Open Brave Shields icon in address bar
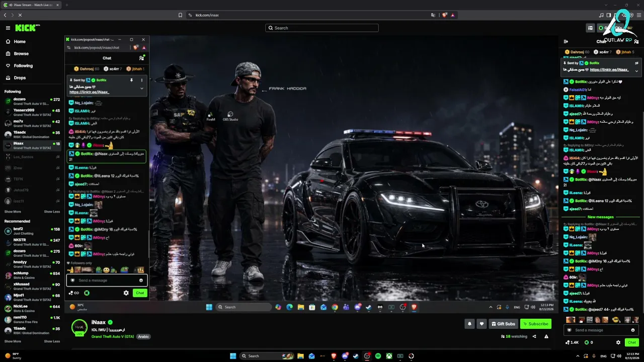 (446, 15)
